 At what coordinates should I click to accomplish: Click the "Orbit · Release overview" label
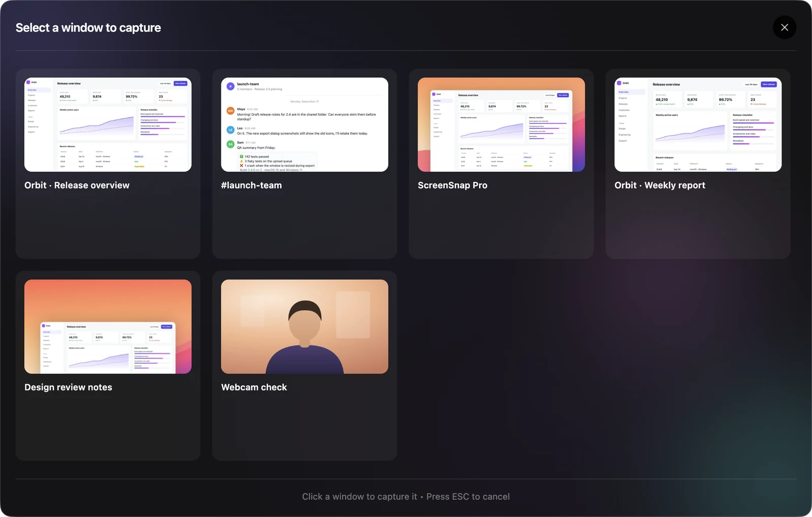coord(77,185)
